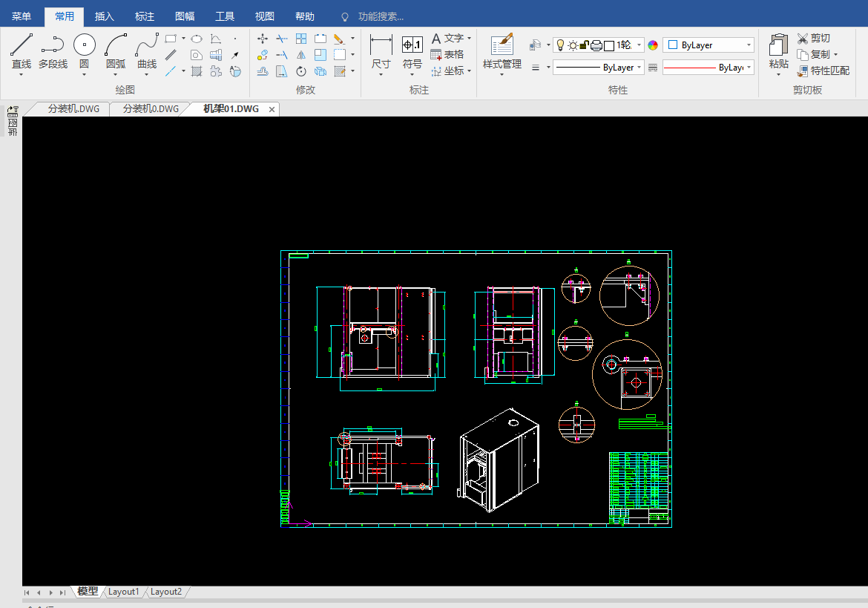The height and width of the screenshot is (608, 868).
Task: Click the 坐标 coordinate button
Action: (x=448, y=71)
